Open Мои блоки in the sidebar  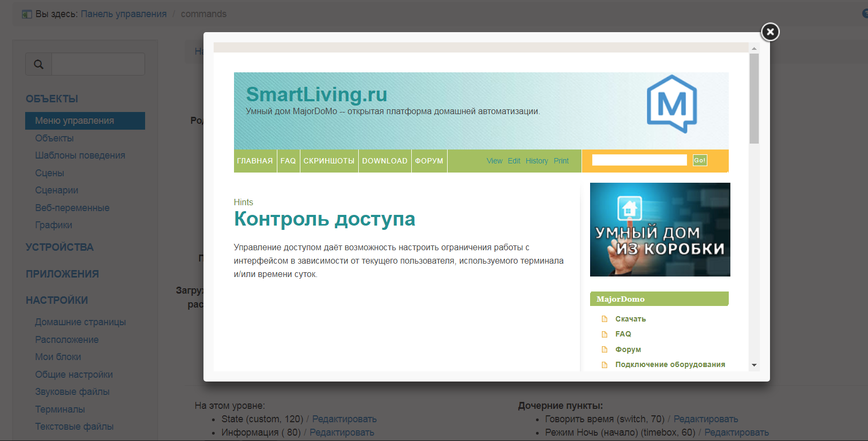58,357
